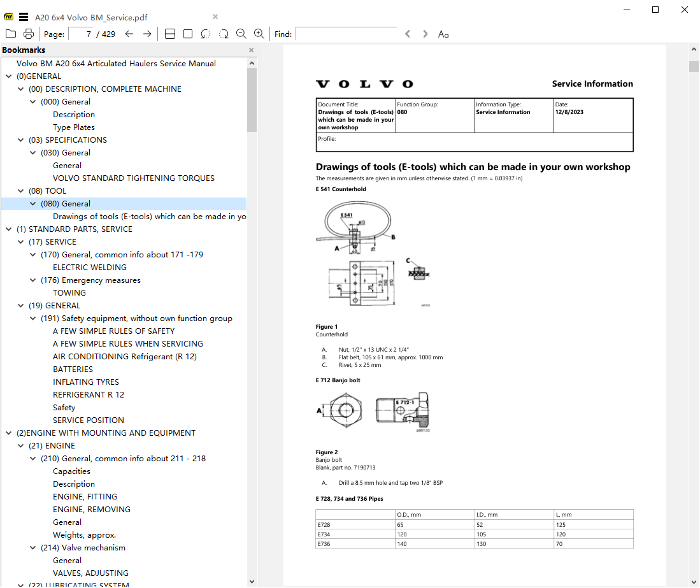Zoom out with magnifier minus icon

(241, 34)
